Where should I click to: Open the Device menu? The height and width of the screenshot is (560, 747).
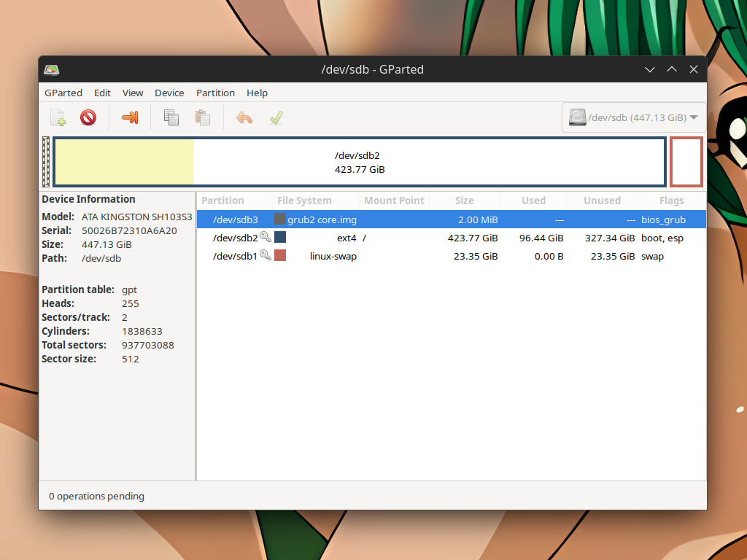click(169, 93)
